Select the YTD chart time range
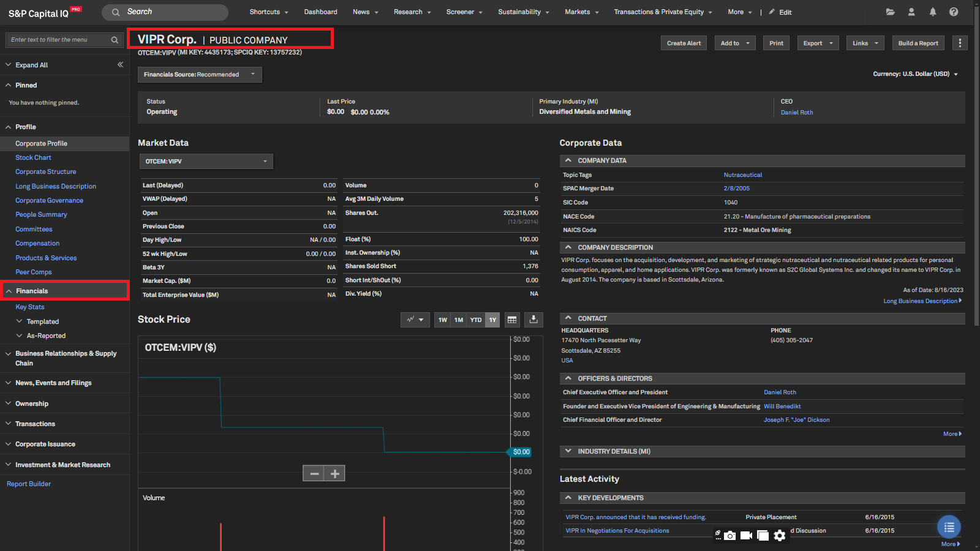This screenshot has width=980, height=551. [x=476, y=320]
